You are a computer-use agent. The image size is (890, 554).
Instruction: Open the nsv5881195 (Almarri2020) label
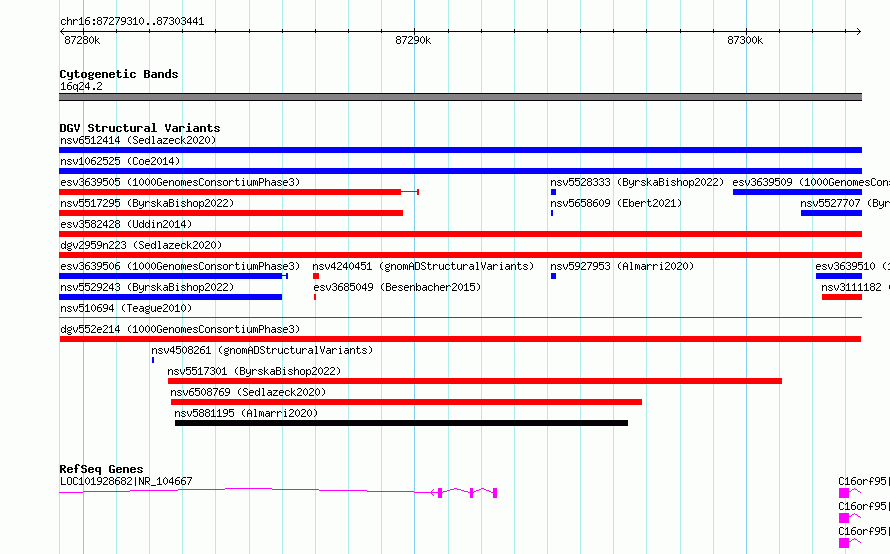[246, 413]
